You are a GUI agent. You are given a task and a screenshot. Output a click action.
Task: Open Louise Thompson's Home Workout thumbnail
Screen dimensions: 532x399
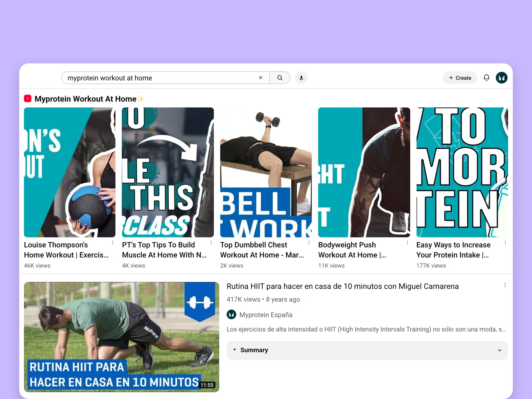click(x=70, y=172)
